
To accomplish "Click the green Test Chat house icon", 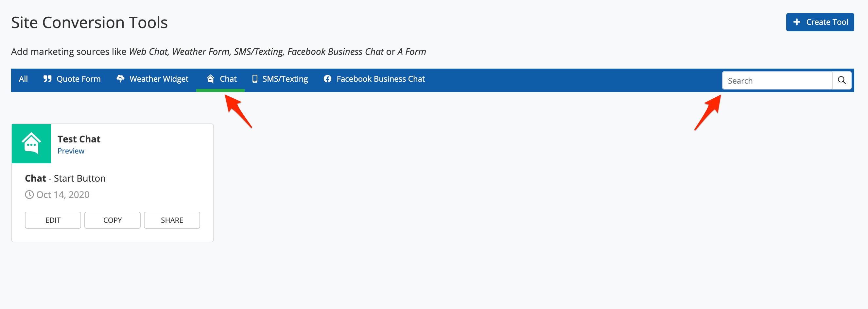I will click(x=31, y=144).
